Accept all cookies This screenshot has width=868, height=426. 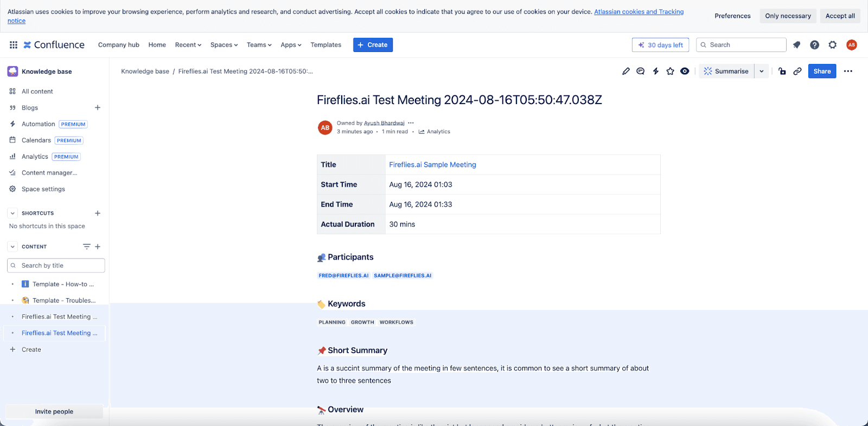pos(840,16)
